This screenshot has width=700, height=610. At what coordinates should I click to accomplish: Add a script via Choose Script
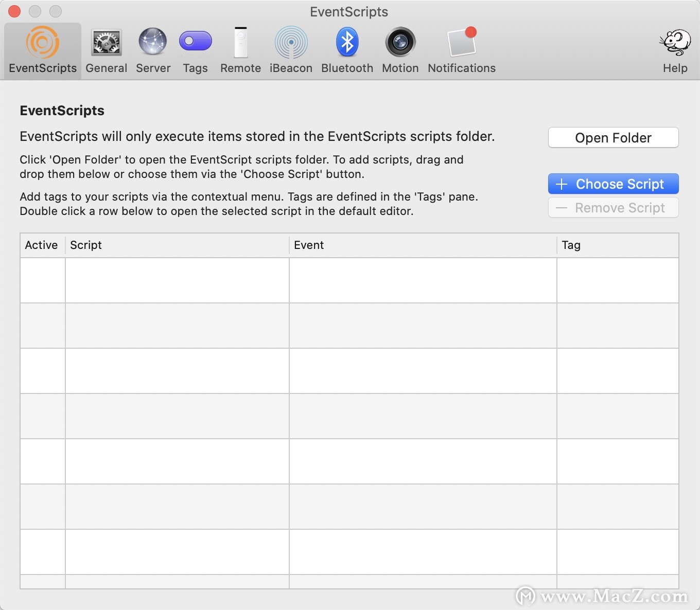tap(613, 184)
